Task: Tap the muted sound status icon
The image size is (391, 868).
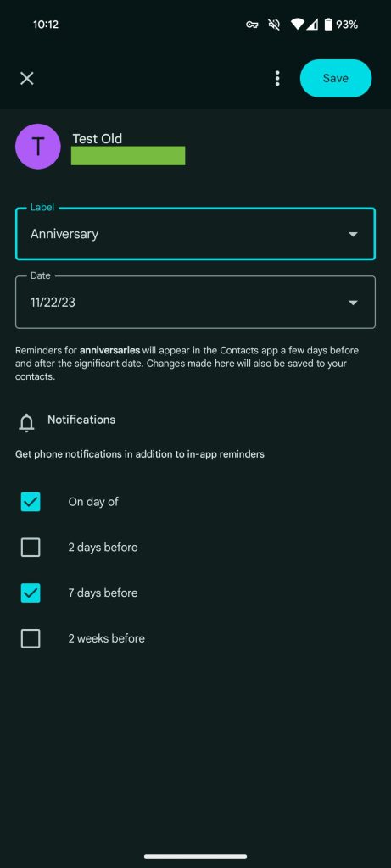Action: [274, 25]
